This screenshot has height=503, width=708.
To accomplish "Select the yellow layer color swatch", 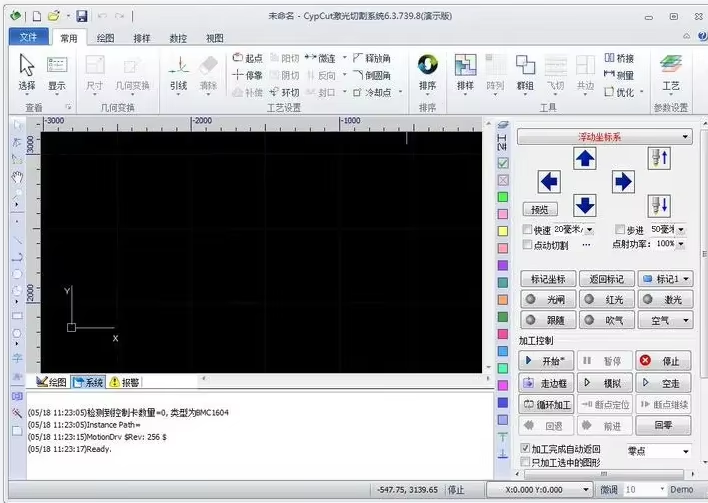I will (x=503, y=231).
